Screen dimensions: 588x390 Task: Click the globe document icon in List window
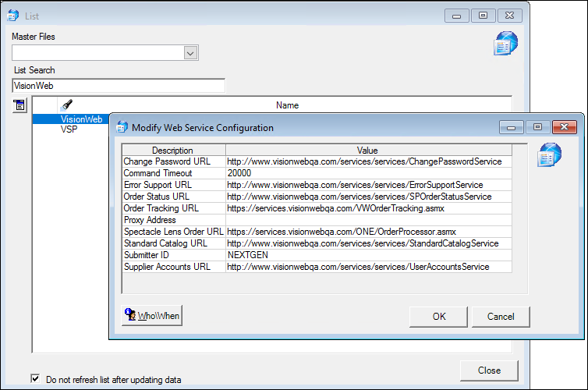[x=505, y=43]
